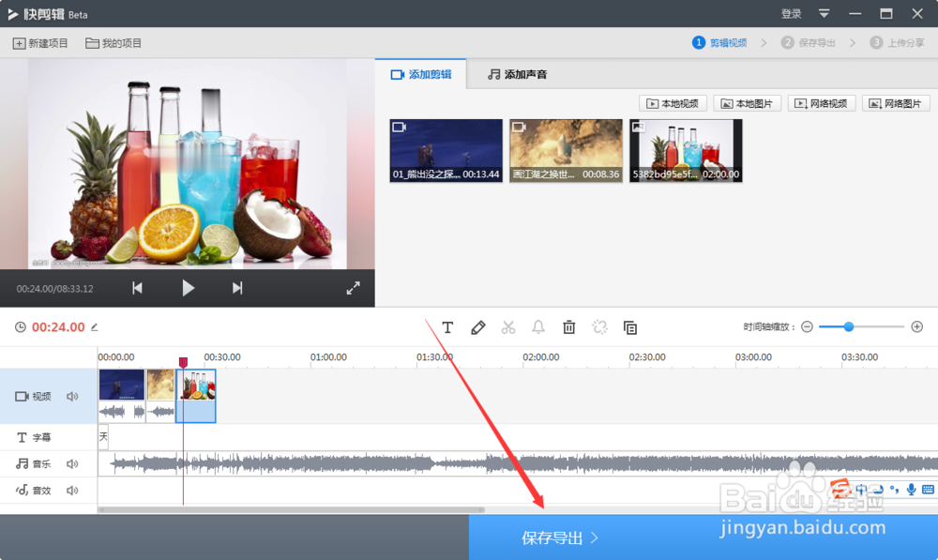Add a text subtitle with the T tool
The width and height of the screenshot is (938, 560).
447,327
